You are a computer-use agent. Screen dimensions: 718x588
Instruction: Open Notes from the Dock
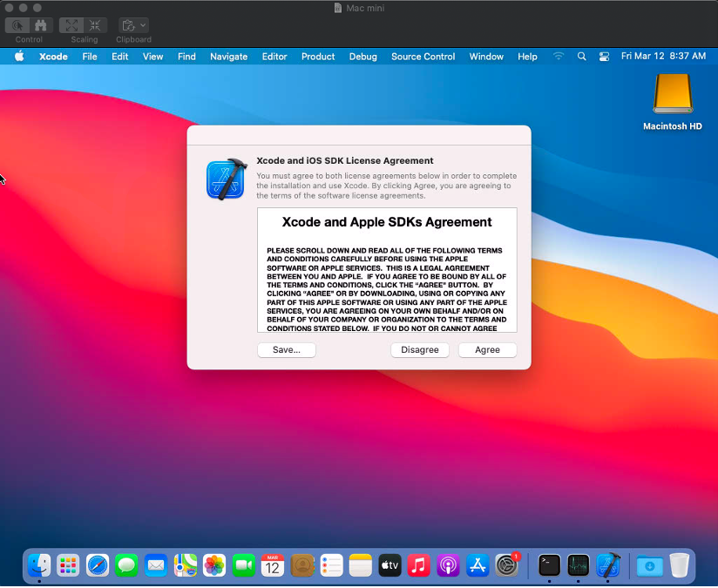(361, 565)
